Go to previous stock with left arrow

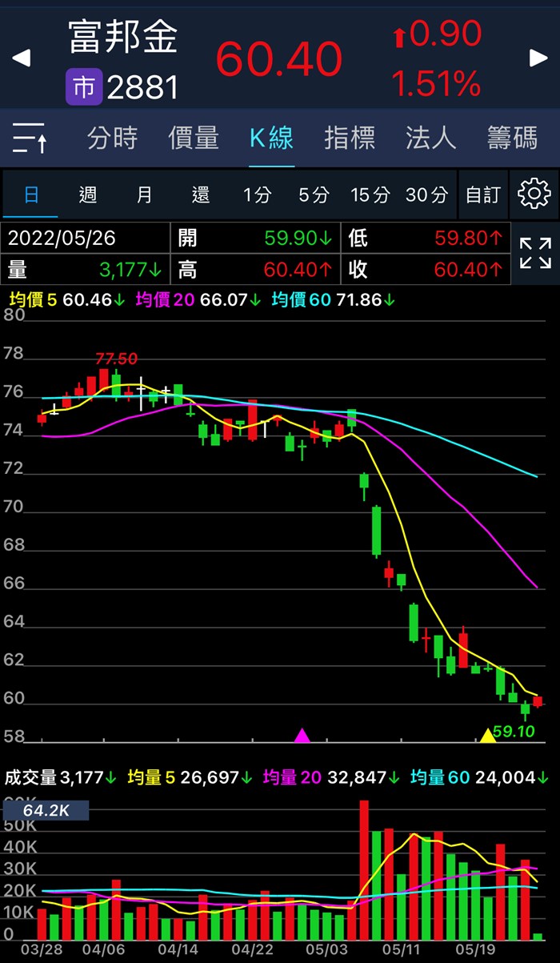click(x=22, y=58)
